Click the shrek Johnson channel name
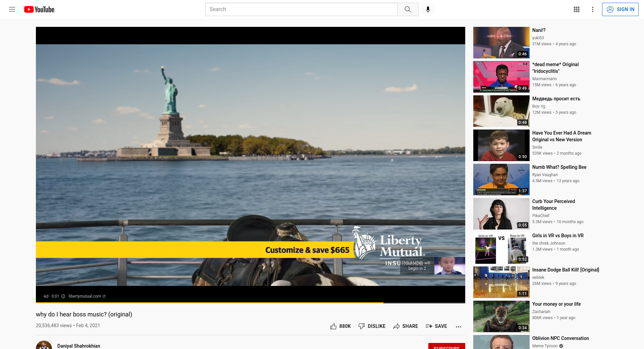 click(x=549, y=243)
